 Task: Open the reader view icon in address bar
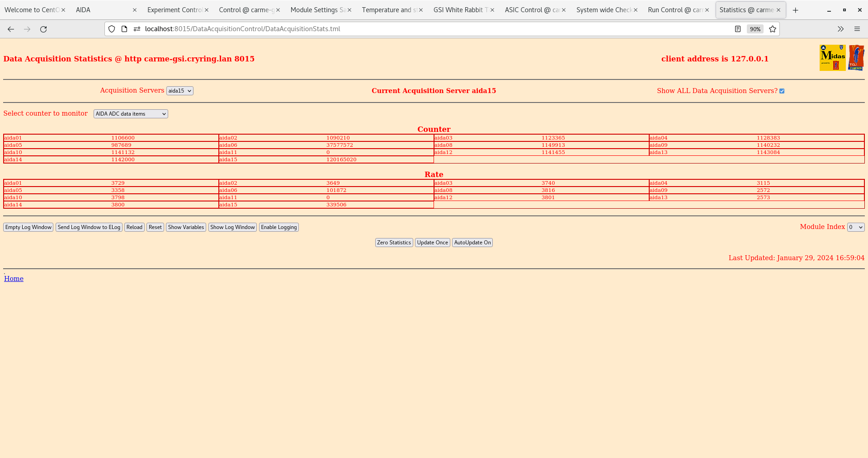(738, 29)
